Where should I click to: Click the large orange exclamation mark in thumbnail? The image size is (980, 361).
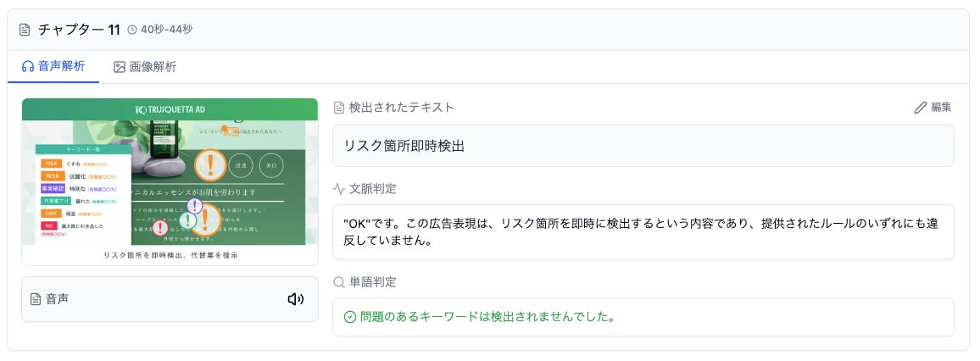209,164
